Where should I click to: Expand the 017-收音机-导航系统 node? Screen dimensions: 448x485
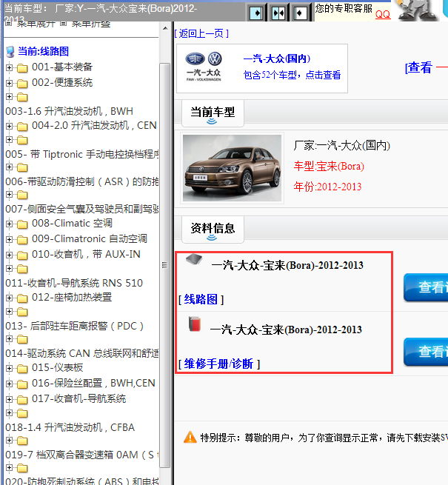pos(10,399)
